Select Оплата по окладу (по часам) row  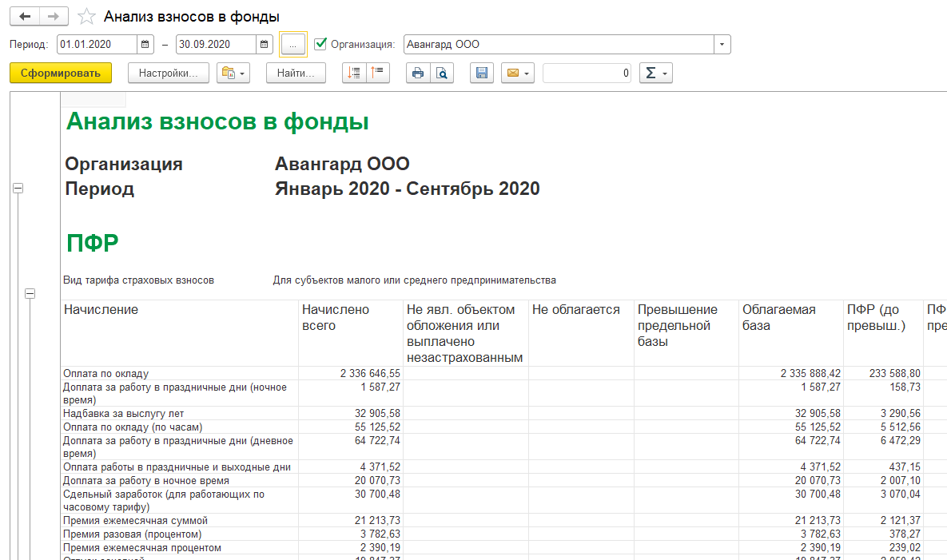pyautogui.click(x=133, y=427)
